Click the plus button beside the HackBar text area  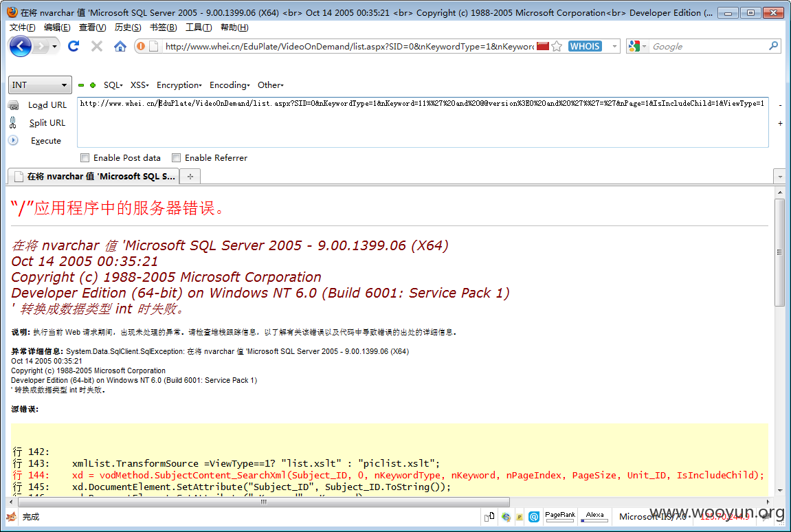(x=781, y=123)
